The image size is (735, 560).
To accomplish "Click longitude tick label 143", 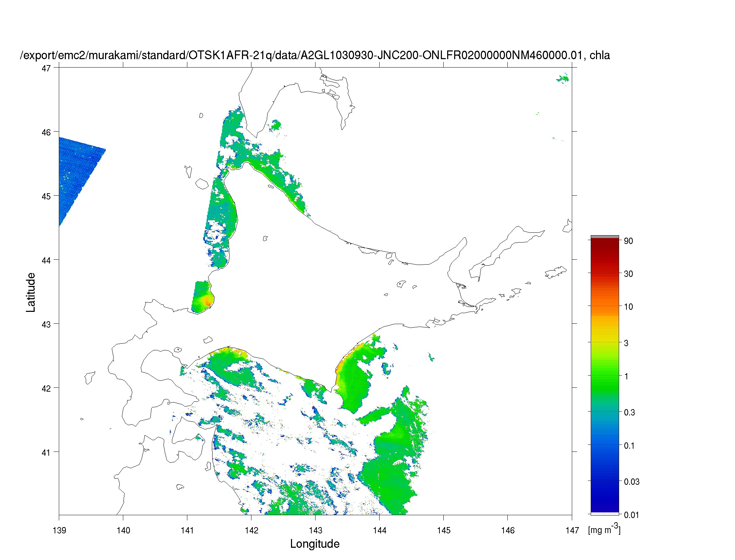I will [x=316, y=530].
